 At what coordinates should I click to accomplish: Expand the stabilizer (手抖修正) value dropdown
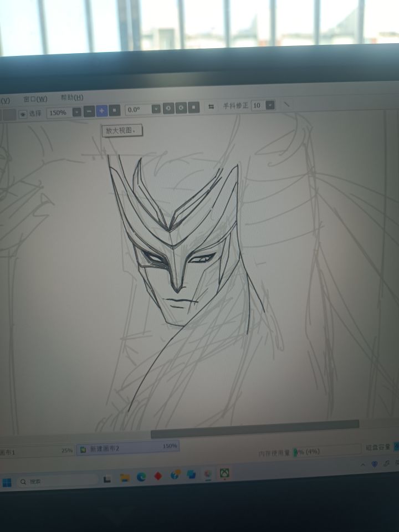pos(270,105)
